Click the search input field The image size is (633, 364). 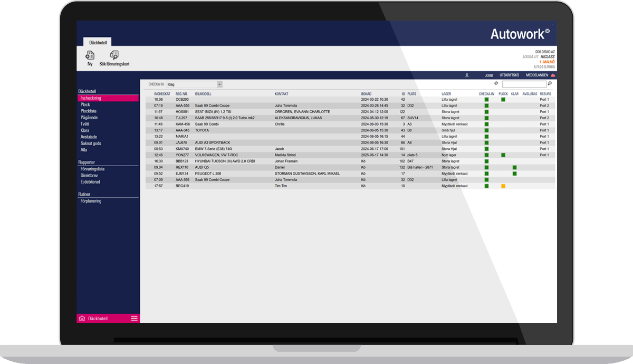(524, 84)
